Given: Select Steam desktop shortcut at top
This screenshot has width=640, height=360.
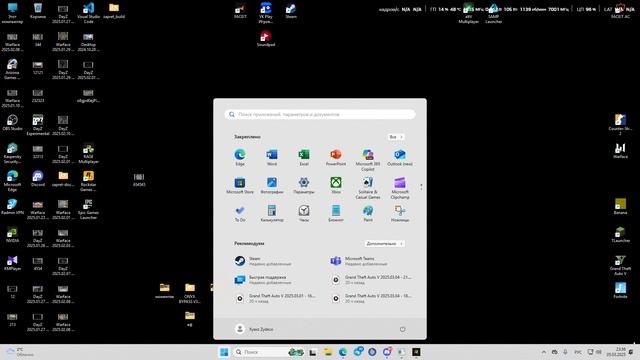Looking at the screenshot, I should click(291, 11).
